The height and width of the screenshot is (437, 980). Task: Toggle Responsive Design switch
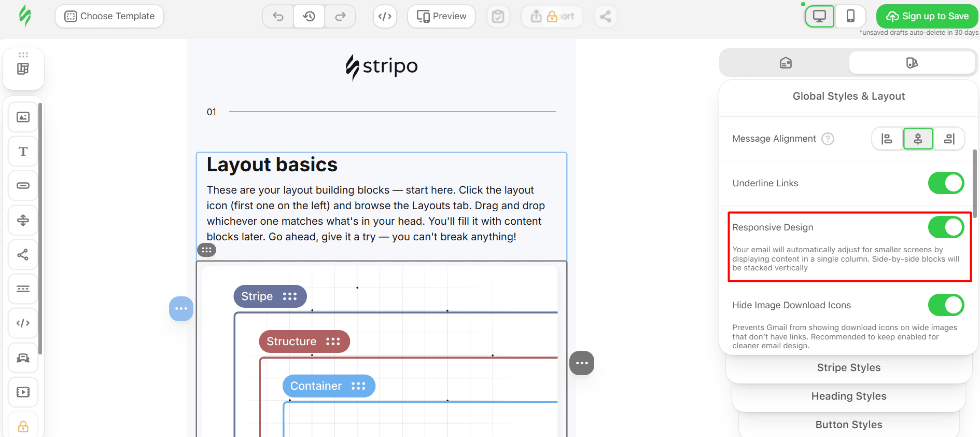point(946,227)
